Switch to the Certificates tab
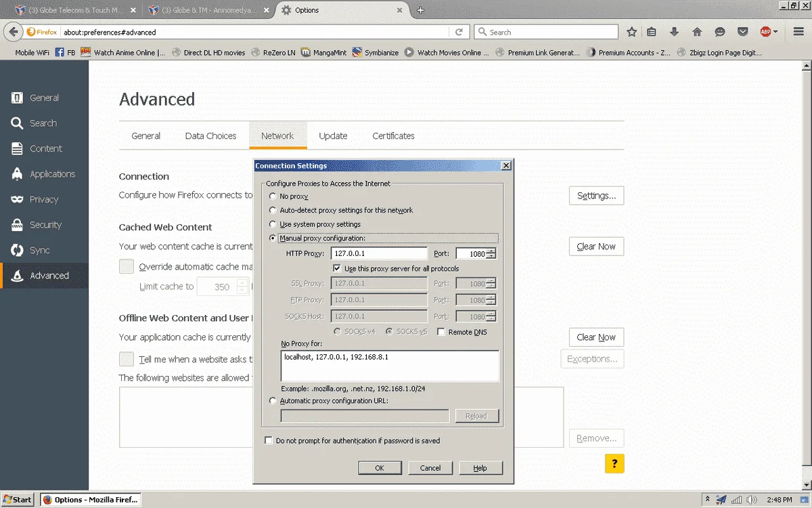This screenshot has height=508, width=812. coord(393,135)
